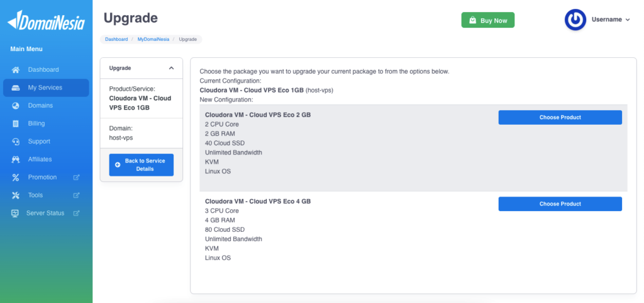Click external-link icon beside Tools
Image resolution: width=644 pixels, height=303 pixels.
coord(76,195)
